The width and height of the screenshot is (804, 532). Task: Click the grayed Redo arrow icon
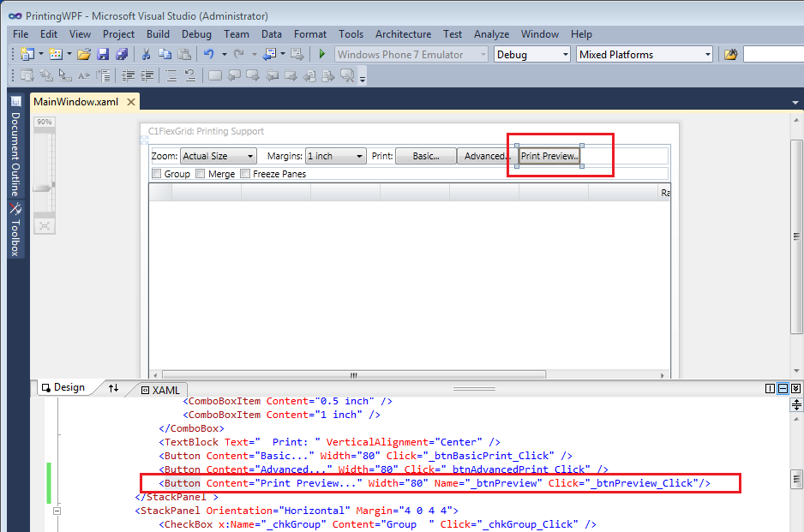tap(239, 54)
